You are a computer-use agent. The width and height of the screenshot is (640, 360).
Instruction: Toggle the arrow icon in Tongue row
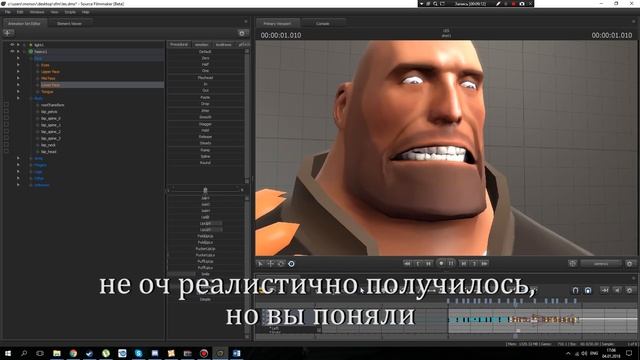click(18, 92)
